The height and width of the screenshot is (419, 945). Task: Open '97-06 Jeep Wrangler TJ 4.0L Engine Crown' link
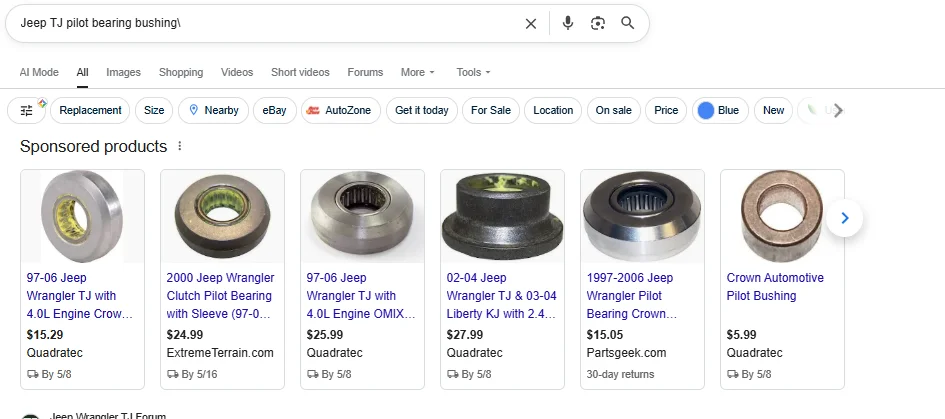coord(80,296)
